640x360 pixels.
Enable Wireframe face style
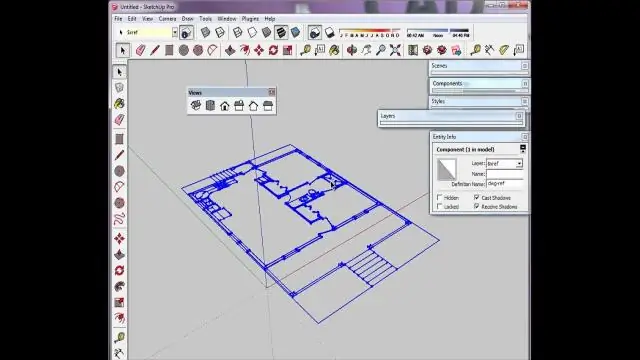click(x=238, y=33)
